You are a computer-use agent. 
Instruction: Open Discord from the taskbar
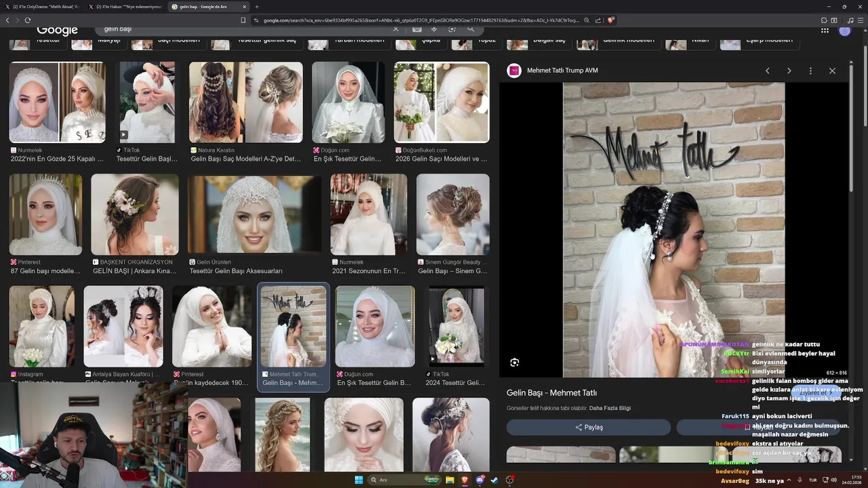pos(480,480)
